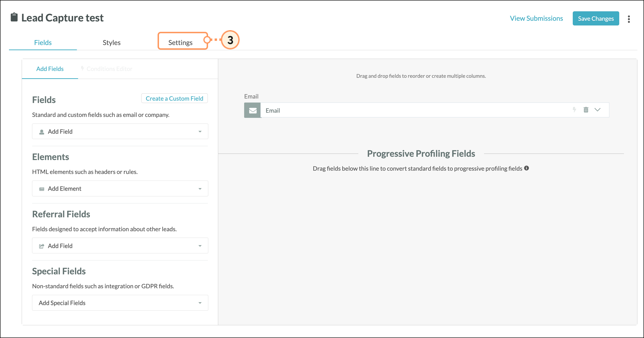The height and width of the screenshot is (338, 644).
Task: Click the envelope icon on Email field
Action: (252, 110)
